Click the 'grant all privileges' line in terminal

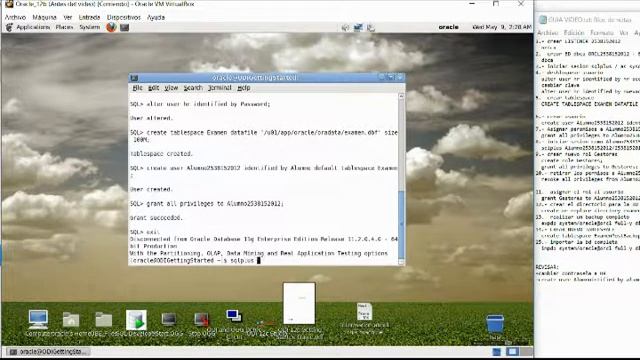207,203
